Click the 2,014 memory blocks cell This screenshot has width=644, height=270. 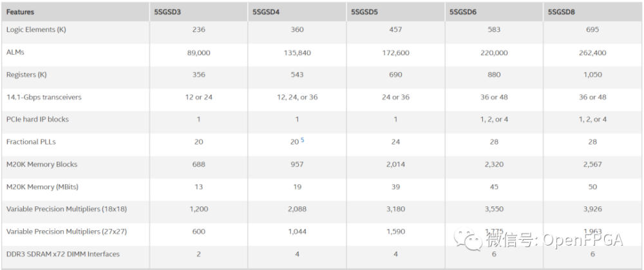point(395,165)
